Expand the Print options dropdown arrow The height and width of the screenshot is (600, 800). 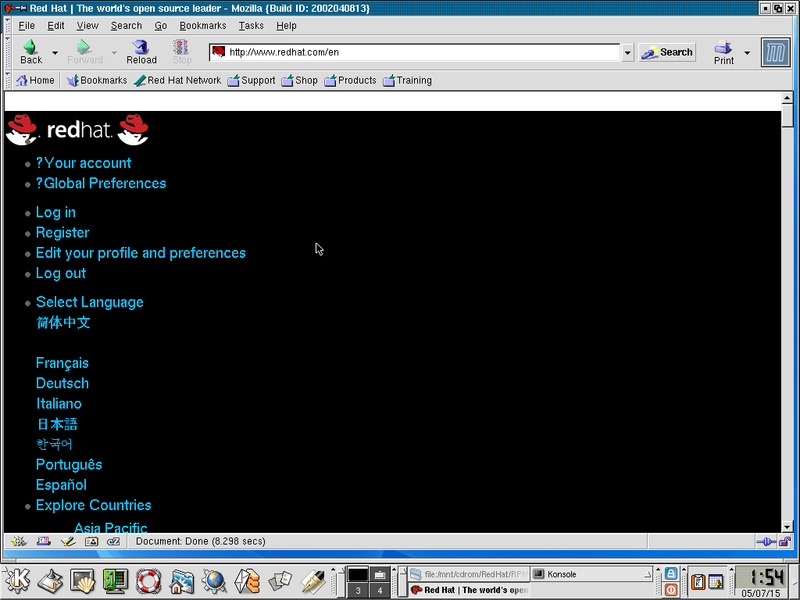tap(747, 53)
